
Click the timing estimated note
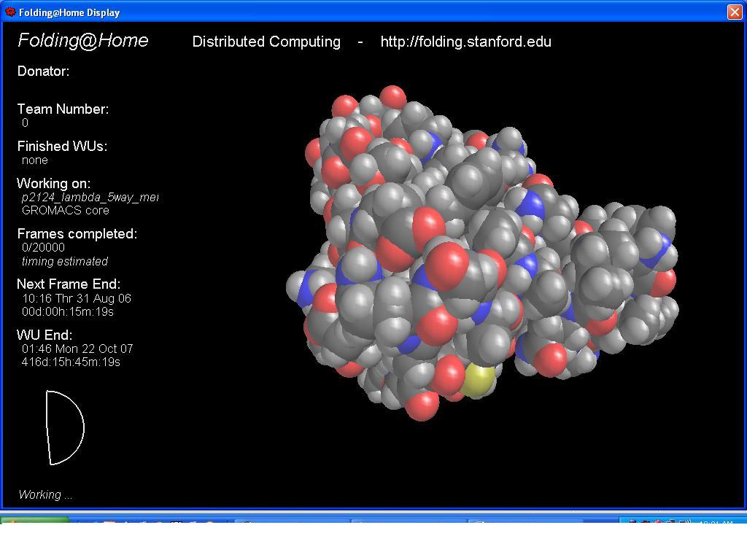point(65,262)
